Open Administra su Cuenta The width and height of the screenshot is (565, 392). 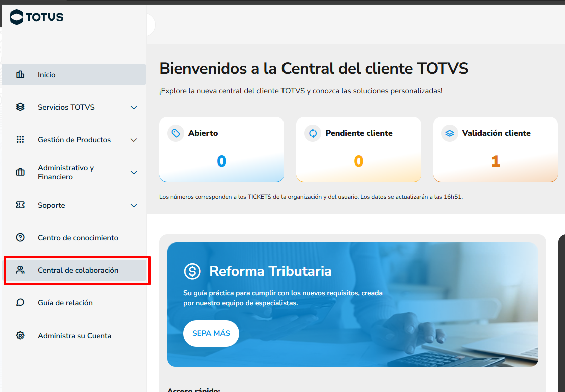point(74,336)
